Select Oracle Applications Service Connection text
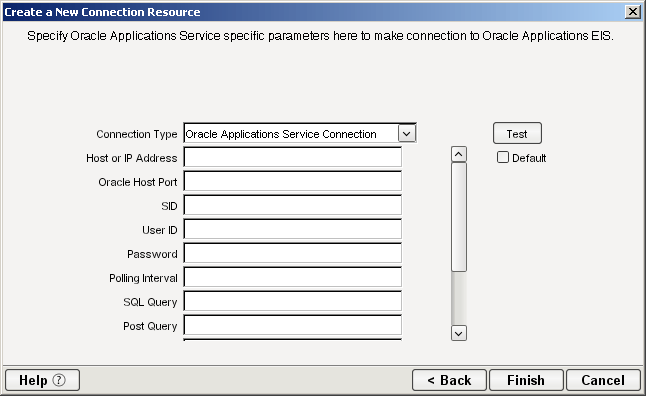 (281, 134)
